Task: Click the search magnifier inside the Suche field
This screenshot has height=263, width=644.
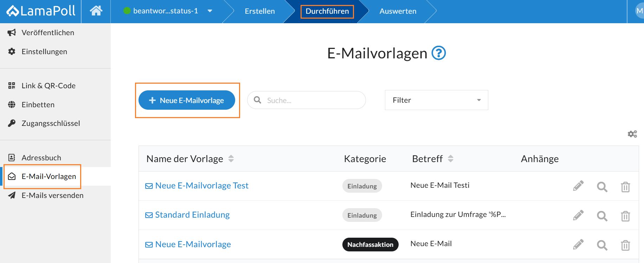Action: click(258, 100)
